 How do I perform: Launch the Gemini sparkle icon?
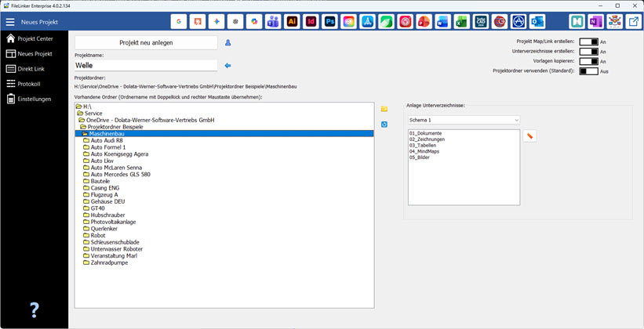click(216, 22)
